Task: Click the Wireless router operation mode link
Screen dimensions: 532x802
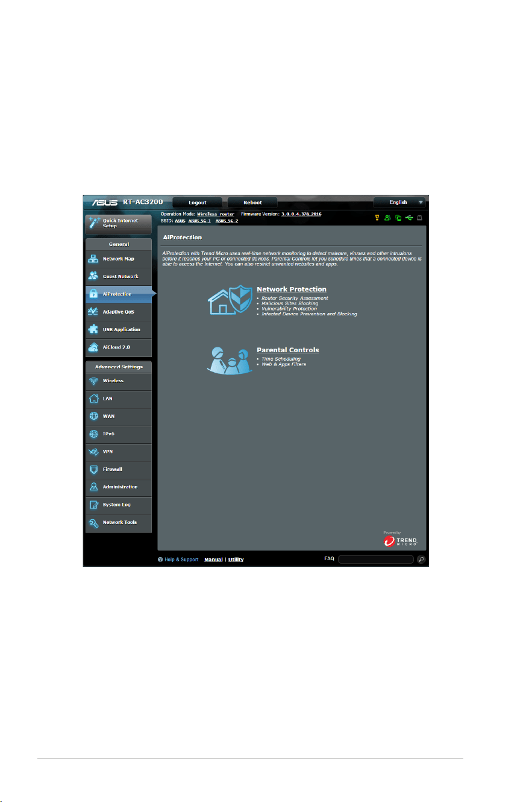Action: coord(216,214)
